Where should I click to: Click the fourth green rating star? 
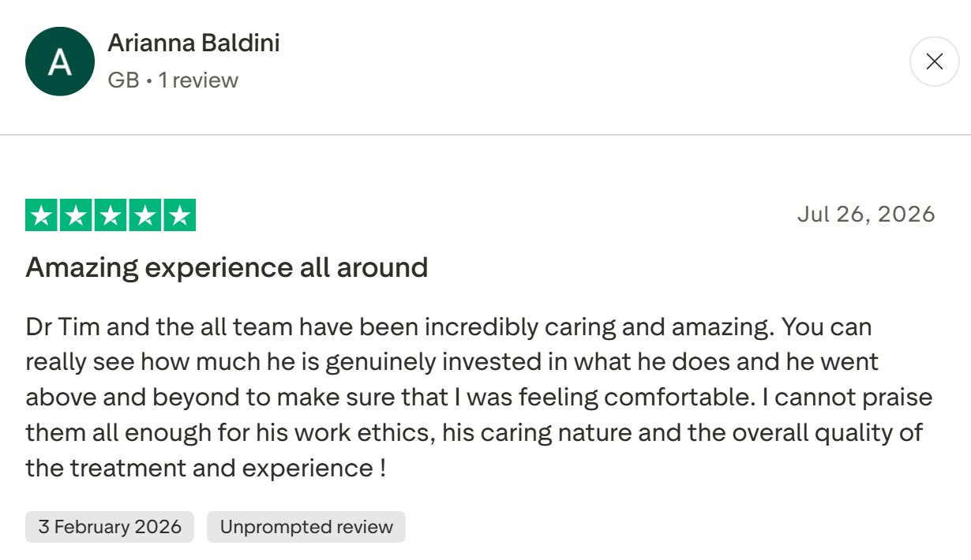pos(145,215)
